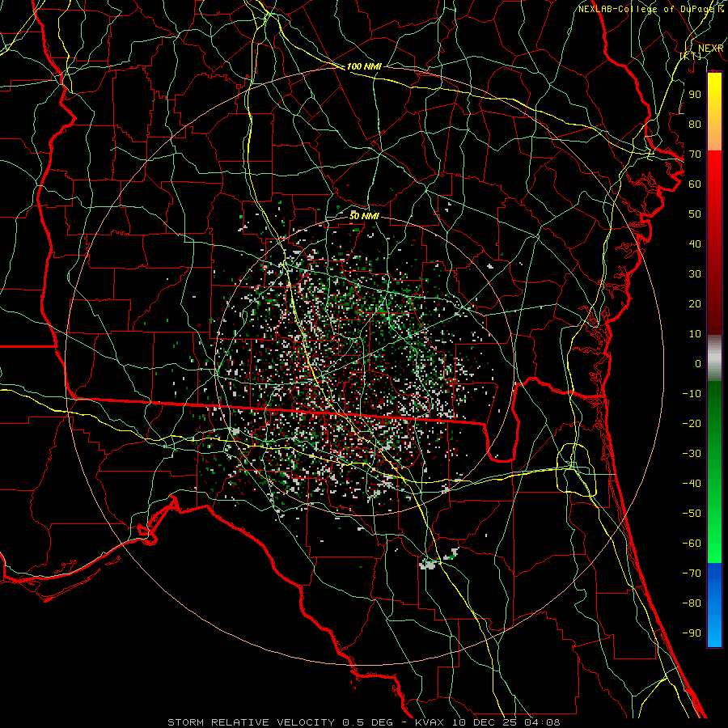Click the 50 NMI range ring label
This screenshot has height=728, width=728.
[x=364, y=216]
